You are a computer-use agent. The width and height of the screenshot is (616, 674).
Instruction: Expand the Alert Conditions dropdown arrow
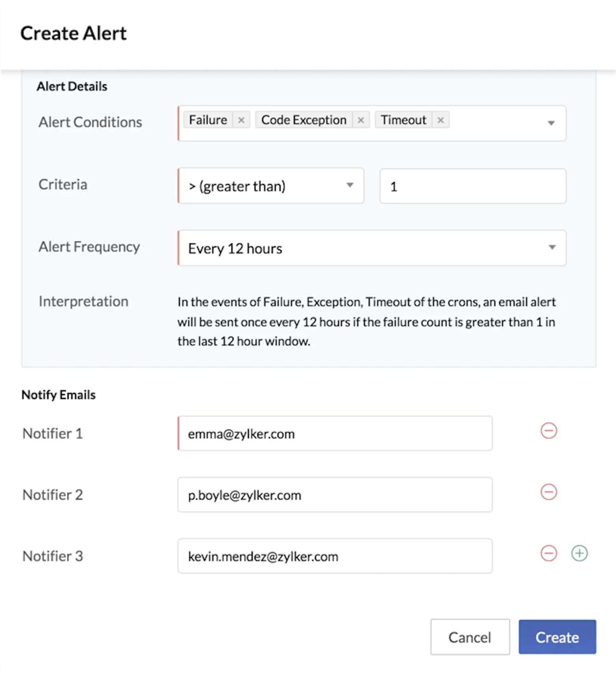551,123
